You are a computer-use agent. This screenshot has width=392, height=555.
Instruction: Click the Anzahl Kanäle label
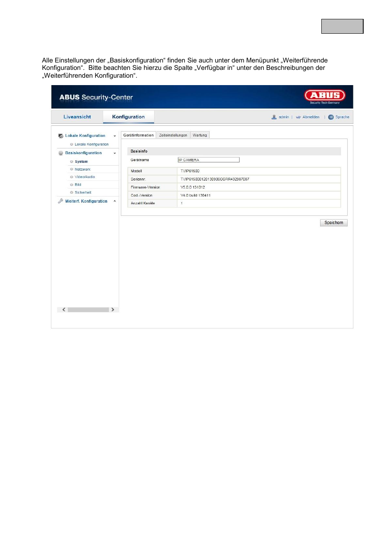(143, 203)
